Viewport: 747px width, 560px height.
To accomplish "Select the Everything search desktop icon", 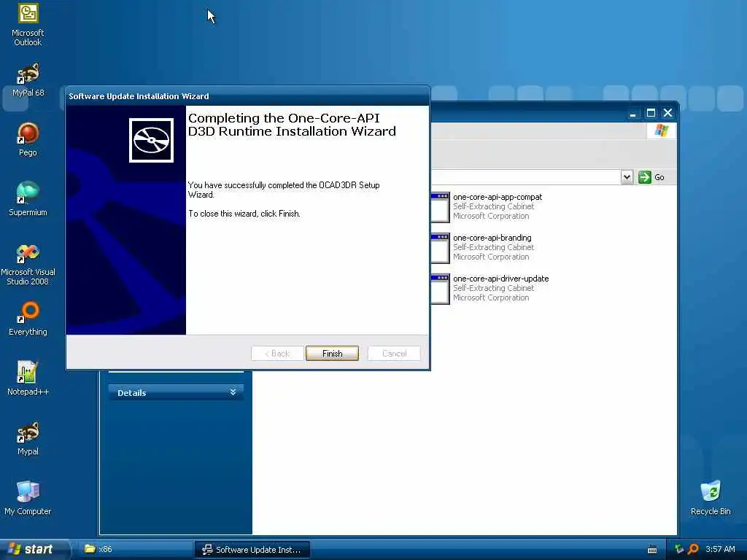I will point(28,318).
